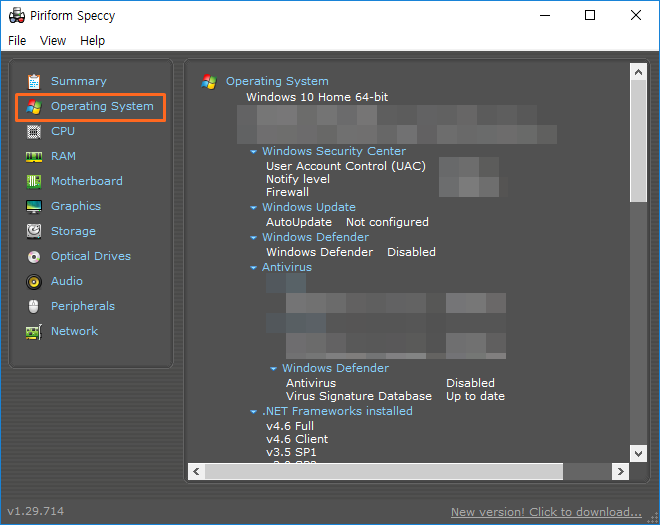Select the 'Not configured' value

click(x=387, y=222)
